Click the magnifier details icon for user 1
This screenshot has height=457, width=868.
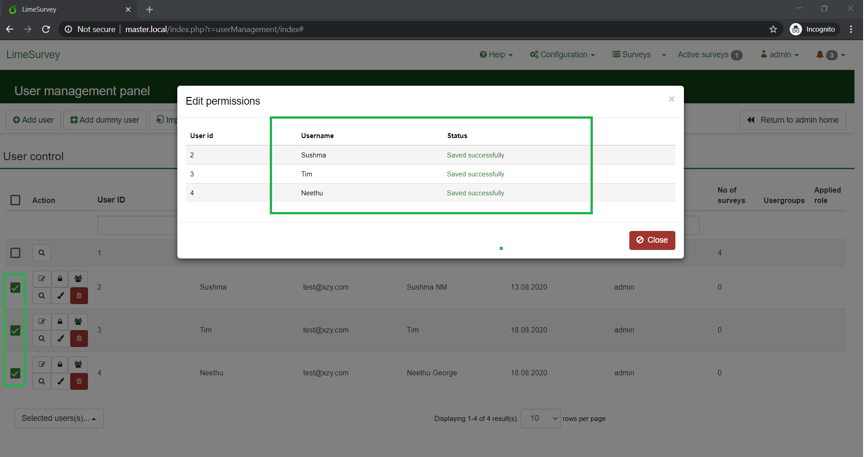coord(42,253)
